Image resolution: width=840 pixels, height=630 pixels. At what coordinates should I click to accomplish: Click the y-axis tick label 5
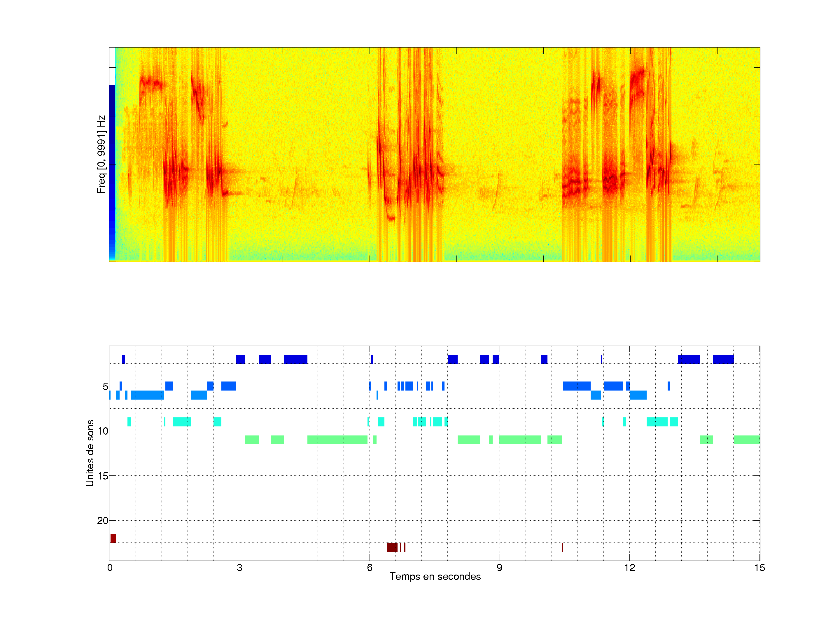point(105,386)
